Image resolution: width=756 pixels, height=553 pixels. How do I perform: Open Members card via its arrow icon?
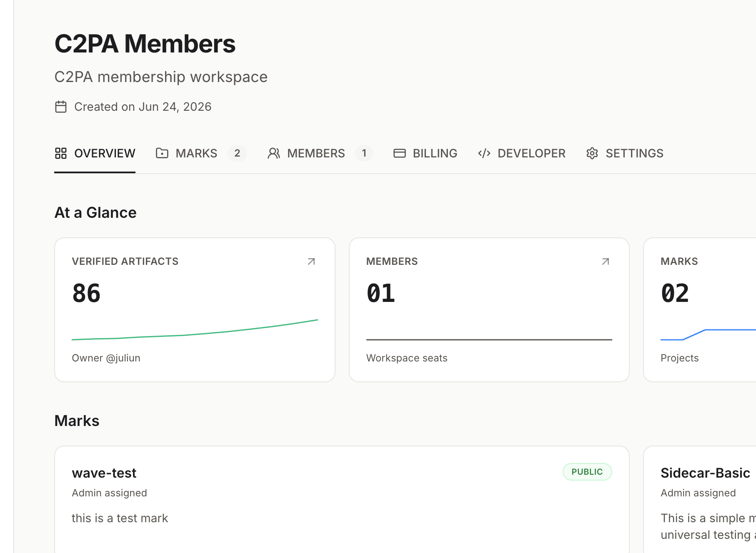click(606, 262)
